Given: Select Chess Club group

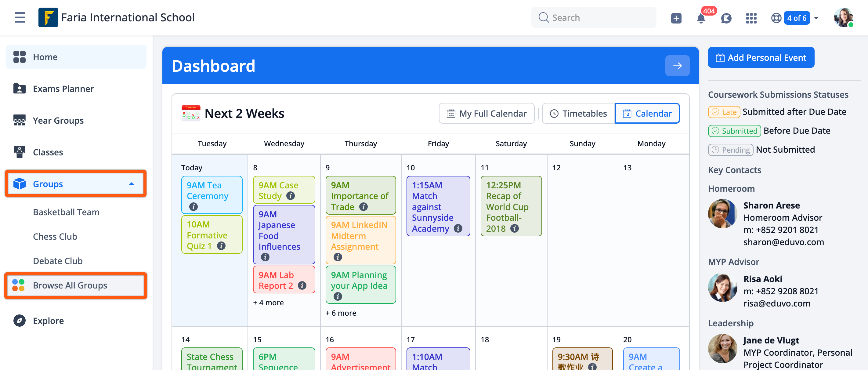Looking at the screenshot, I should [x=55, y=237].
